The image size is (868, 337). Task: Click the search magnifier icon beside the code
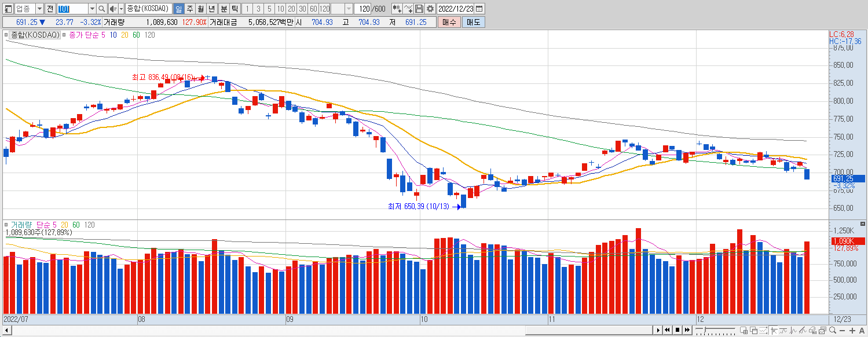(102, 9)
